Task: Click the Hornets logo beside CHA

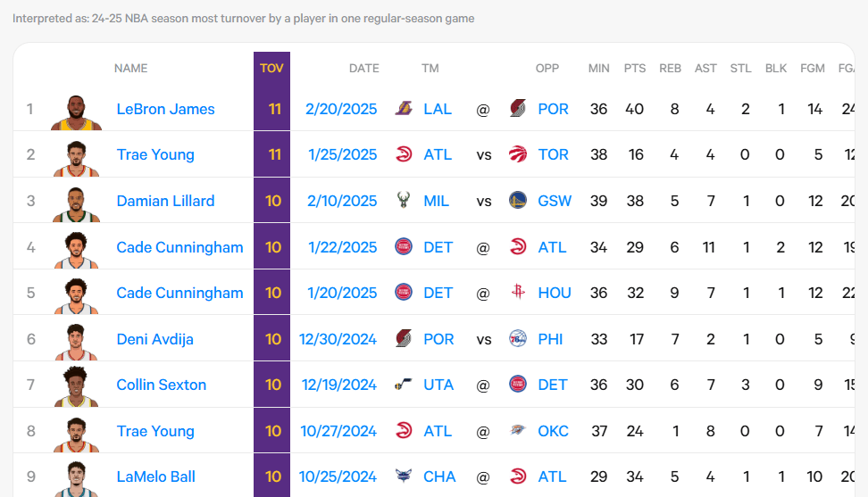Action: pyautogui.click(x=404, y=476)
